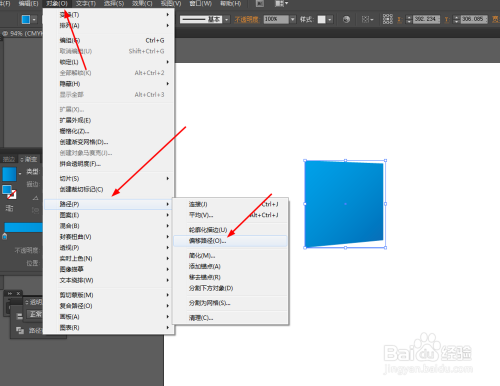Click the recolor artwork circle icon
Viewport: 500px width, 386px height.
click(346, 19)
